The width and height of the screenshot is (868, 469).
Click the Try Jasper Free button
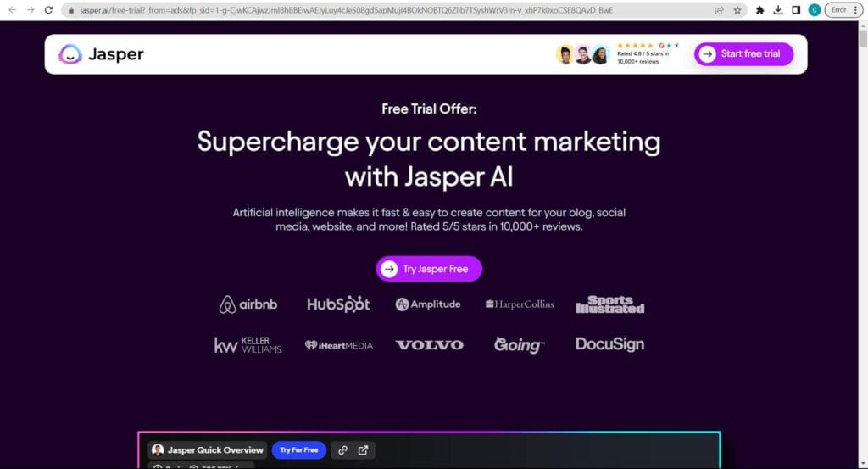tap(429, 269)
